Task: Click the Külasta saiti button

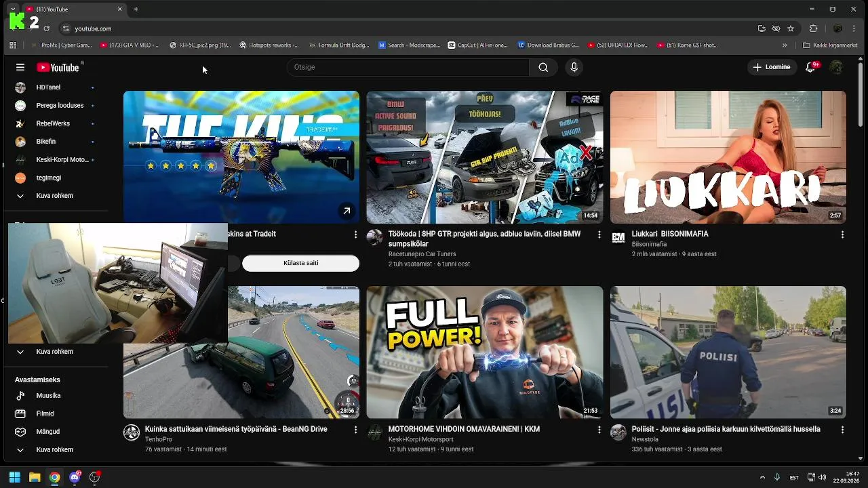Action: click(x=300, y=263)
